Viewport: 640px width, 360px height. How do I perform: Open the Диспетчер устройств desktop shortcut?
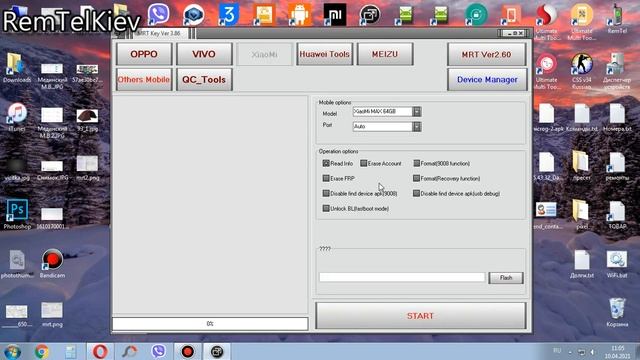[x=617, y=71]
